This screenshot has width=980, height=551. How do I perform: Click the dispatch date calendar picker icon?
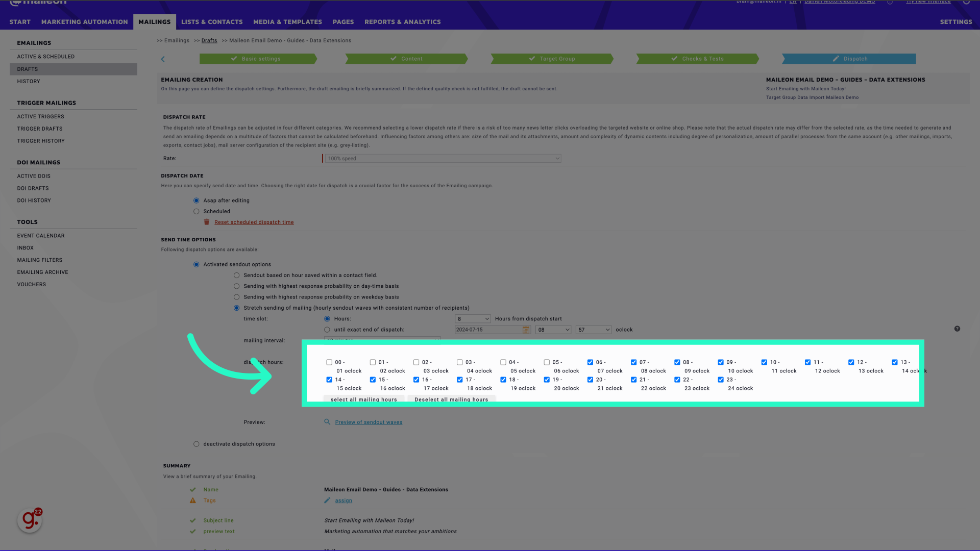pos(526,330)
